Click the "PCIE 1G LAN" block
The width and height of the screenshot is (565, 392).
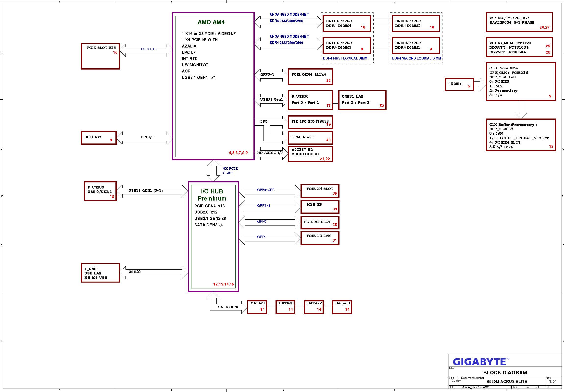tap(320, 238)
